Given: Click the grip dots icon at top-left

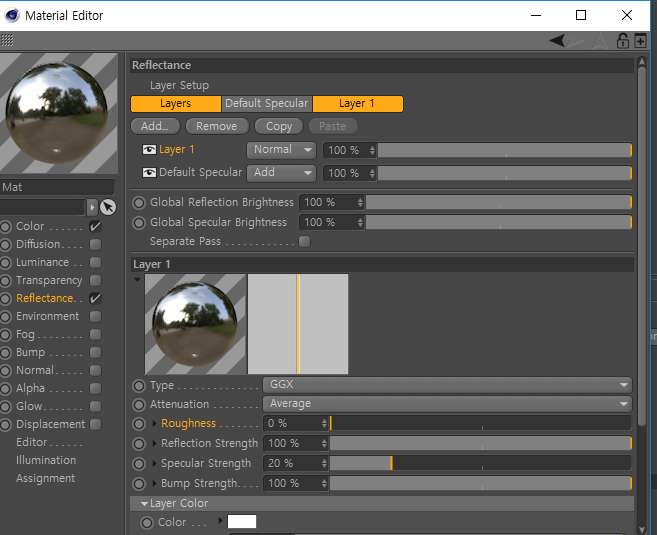Looking at the screenshot, I should 7,40.
